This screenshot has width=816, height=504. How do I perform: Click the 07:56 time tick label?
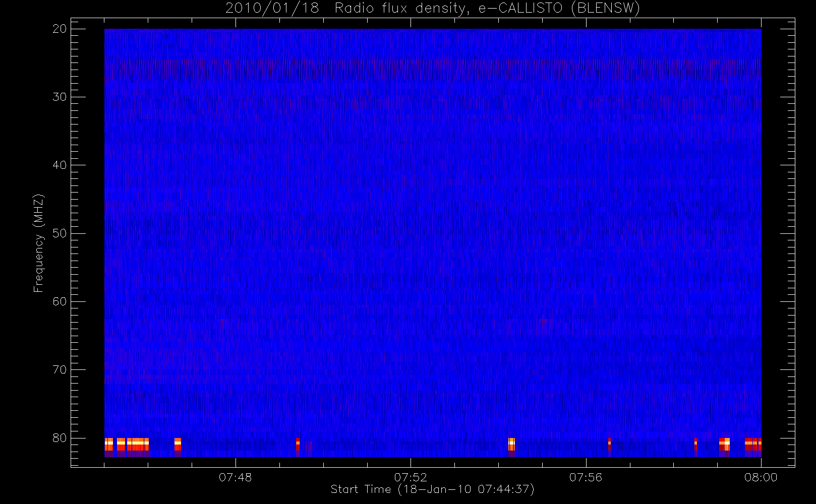click(x=586, y=477)
